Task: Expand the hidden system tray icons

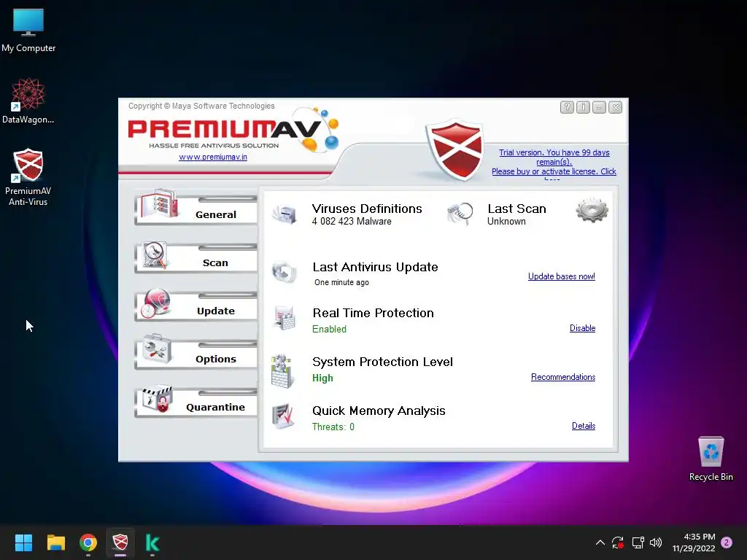Action: tap(600, 542)
